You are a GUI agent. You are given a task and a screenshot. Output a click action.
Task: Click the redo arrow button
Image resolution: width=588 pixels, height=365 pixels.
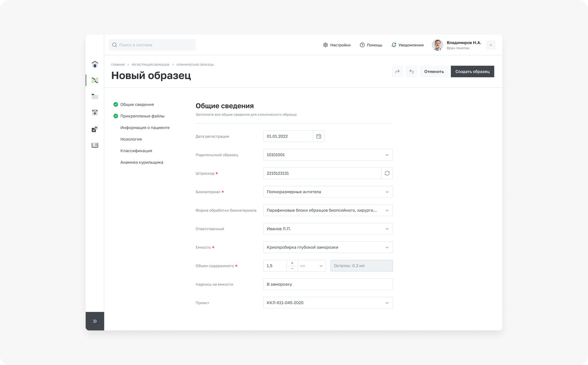(398, 72)
